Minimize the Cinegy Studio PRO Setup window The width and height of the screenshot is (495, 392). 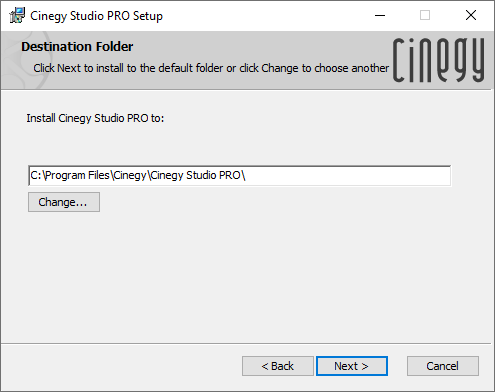[380, 15]
